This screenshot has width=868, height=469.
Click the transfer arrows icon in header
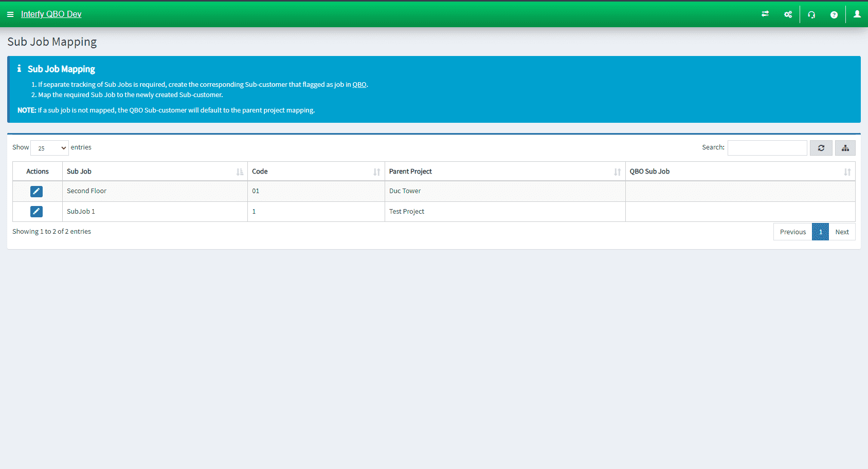[x=765, y=14]
